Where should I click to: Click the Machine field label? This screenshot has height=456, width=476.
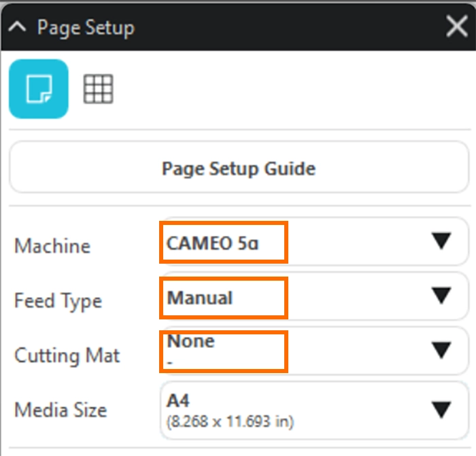coord(52,246)
